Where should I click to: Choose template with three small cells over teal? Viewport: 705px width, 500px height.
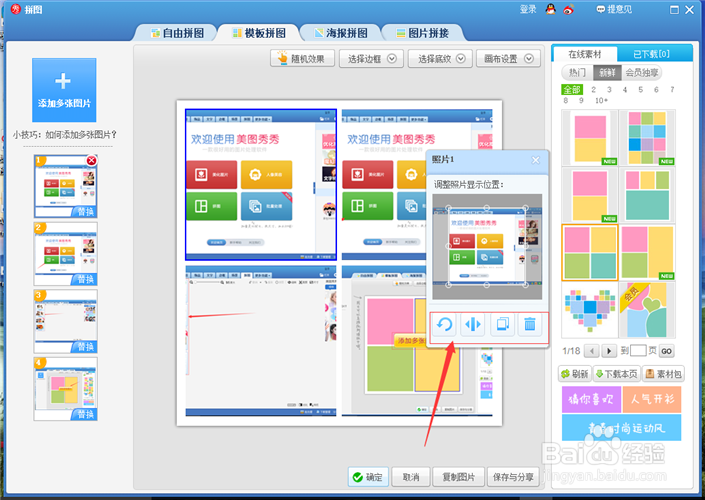tap(647, 195)
